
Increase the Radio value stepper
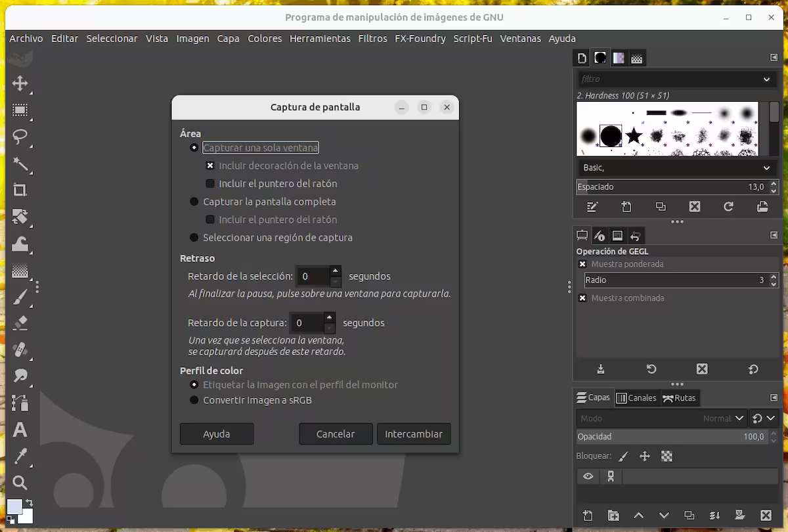tap(774, 277)
